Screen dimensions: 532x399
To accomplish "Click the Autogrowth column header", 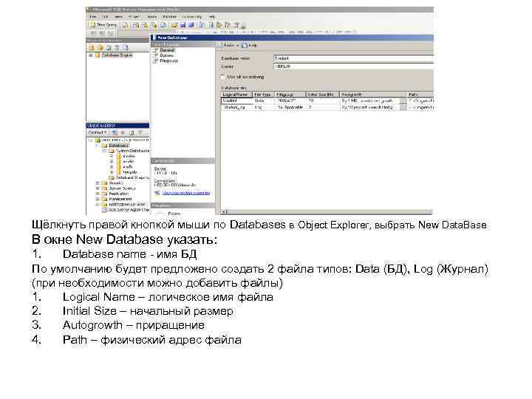I will pyautogui.click(x=372, y=95).
